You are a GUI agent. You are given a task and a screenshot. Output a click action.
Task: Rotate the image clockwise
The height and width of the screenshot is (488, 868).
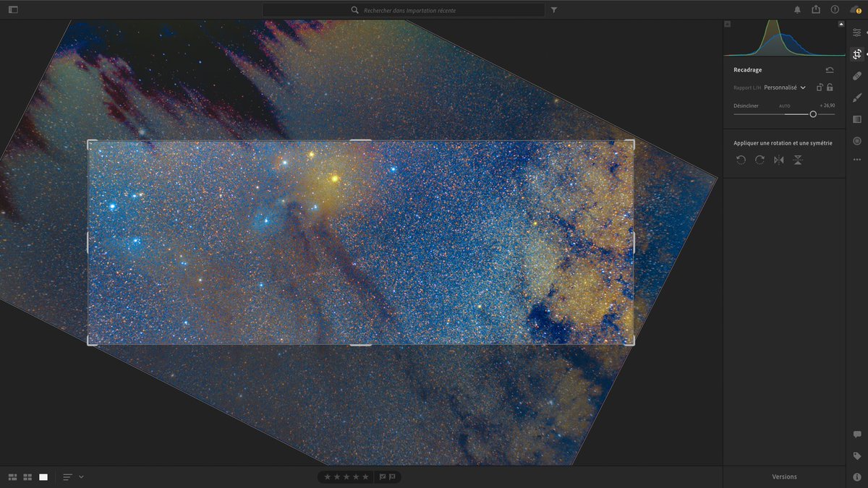[x=759, y=160]
